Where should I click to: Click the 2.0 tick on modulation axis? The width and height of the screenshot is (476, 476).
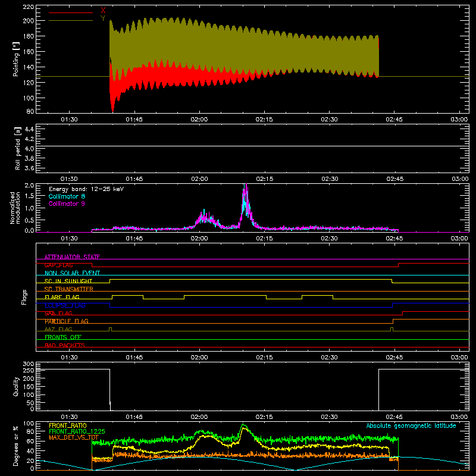(29, 185)
